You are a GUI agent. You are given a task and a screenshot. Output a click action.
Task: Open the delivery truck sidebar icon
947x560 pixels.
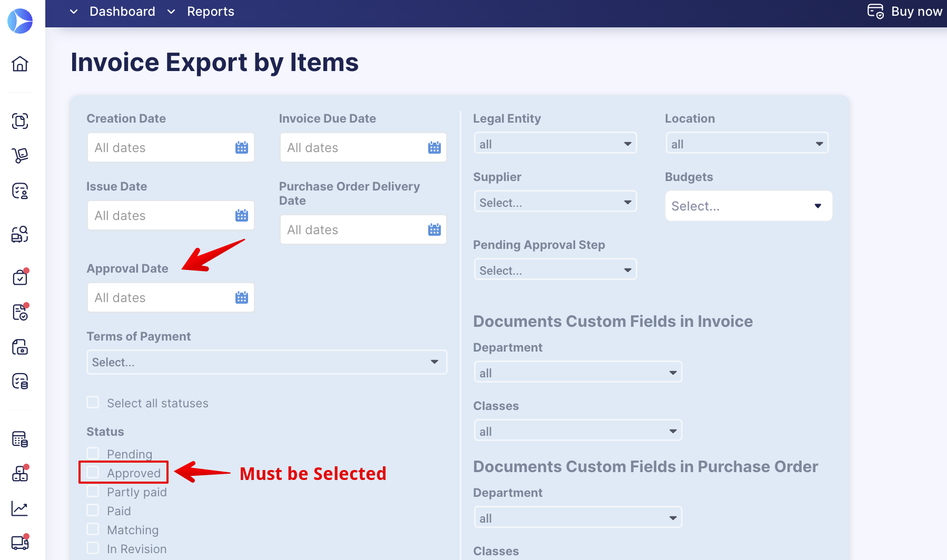(20, 542)
